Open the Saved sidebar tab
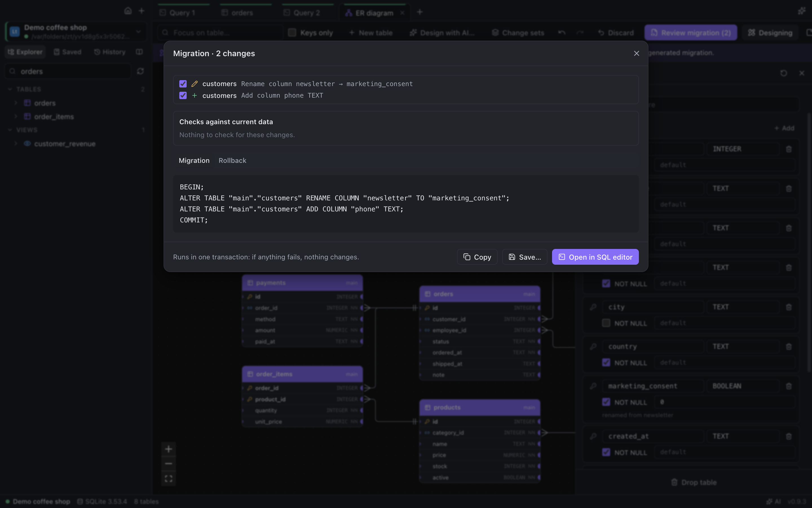Viewport: 812px width, 508px height. point(67,52)
